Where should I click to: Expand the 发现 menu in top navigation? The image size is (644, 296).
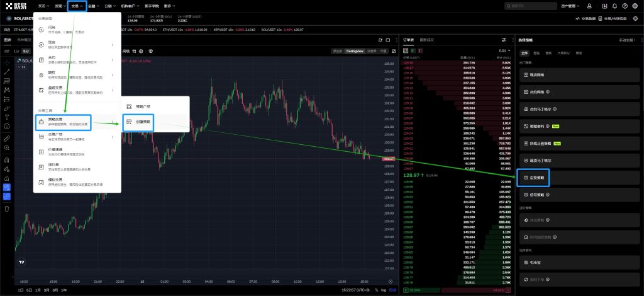60,6
